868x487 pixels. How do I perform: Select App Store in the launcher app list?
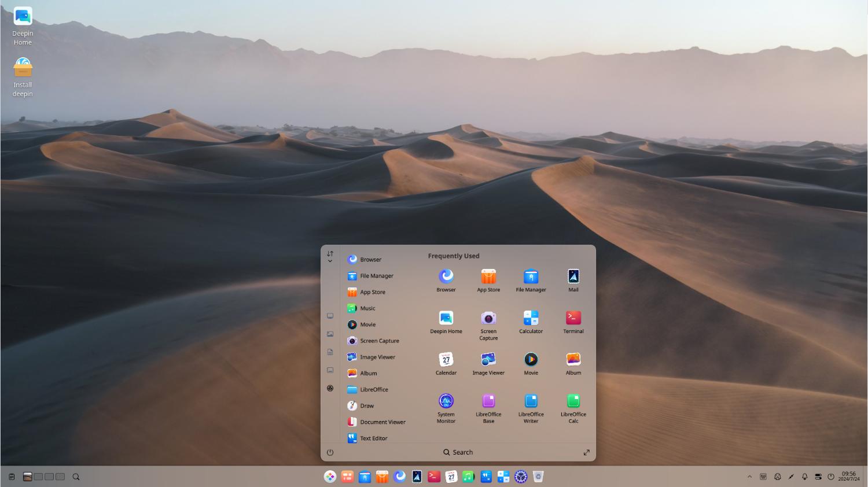pos(379,292)
